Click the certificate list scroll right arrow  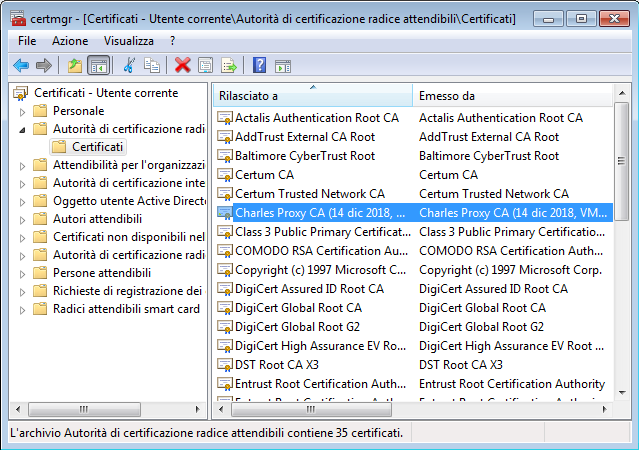tap(605, 409)
